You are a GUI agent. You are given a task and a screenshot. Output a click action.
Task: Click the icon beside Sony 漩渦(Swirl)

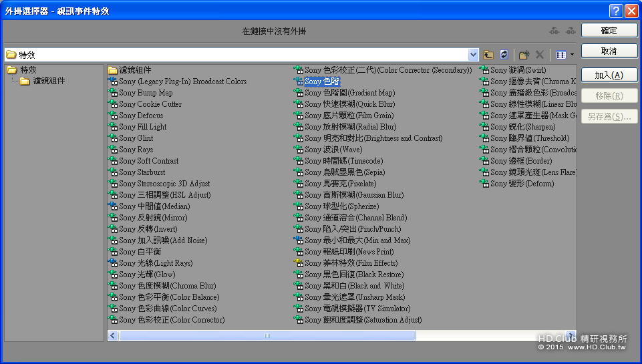484,70
